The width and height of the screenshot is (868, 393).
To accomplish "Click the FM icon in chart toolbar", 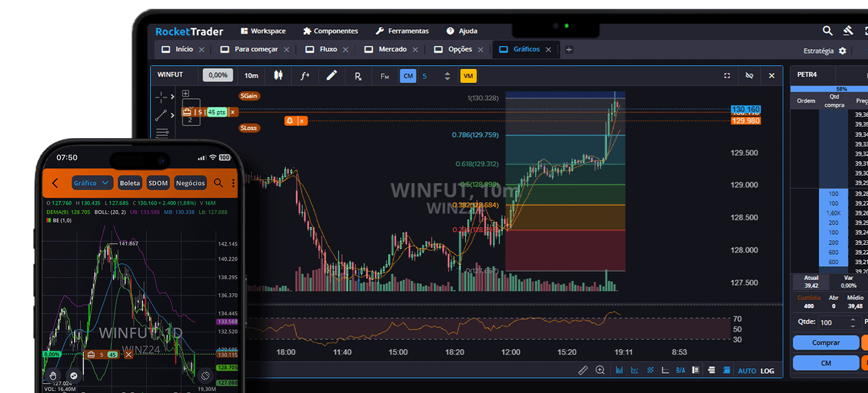I will tap(385, 76).
